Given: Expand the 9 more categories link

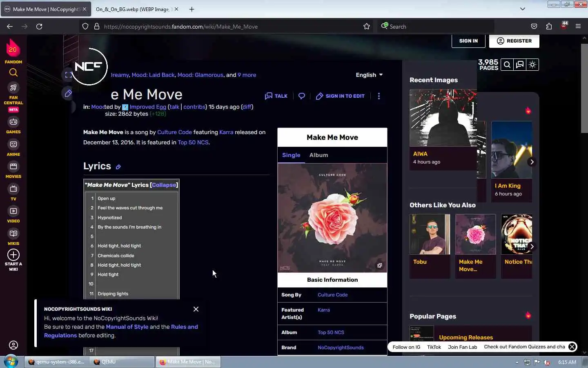Looking at the screenshot, I should 247,75.
